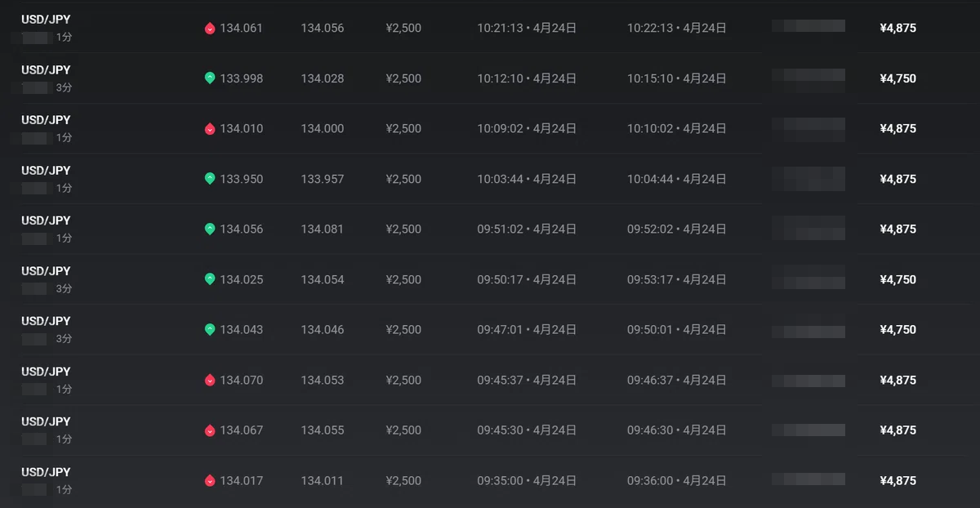Image resolution: width=980 pixels, height=508 pixels.
Task: Select the green up icon beside 134.025
Action: point(210,279)
